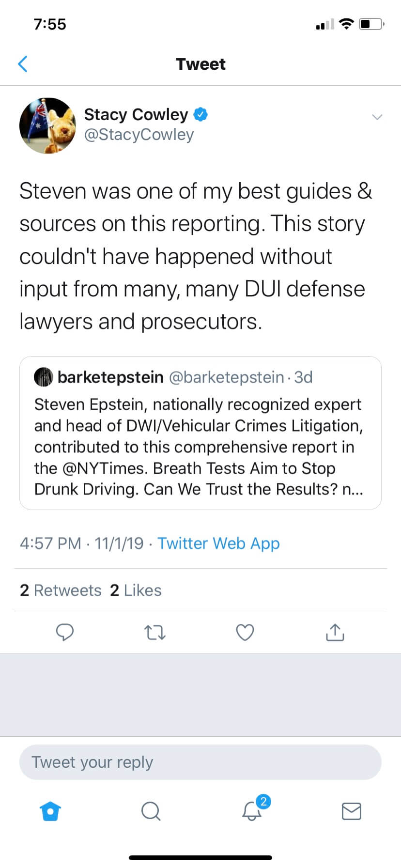Tap the Tweet your reply field
401x868 pixels.
tap(200, 761)
